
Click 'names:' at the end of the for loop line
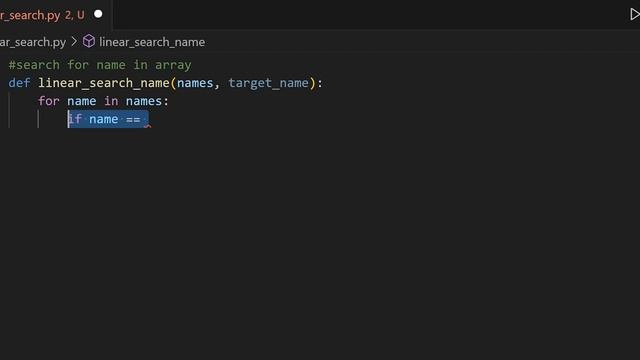pos(147,101)
